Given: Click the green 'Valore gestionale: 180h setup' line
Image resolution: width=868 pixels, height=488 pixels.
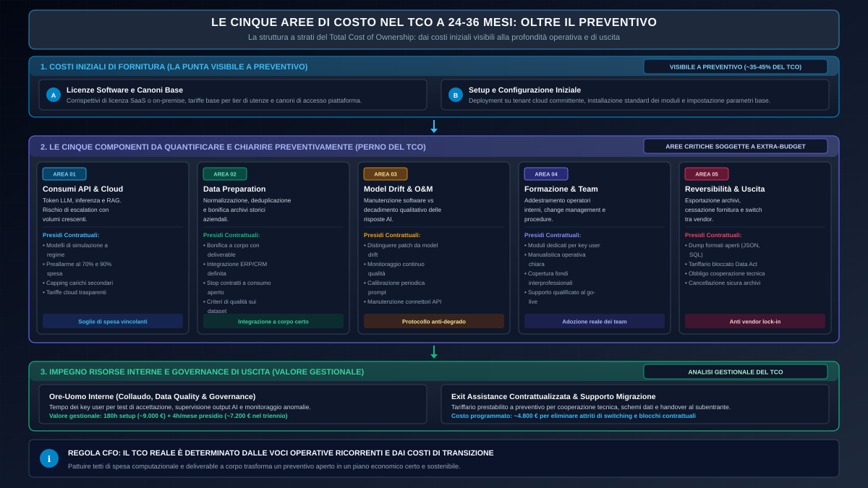Looking at the screenshot, I should [x=168, y=416].
